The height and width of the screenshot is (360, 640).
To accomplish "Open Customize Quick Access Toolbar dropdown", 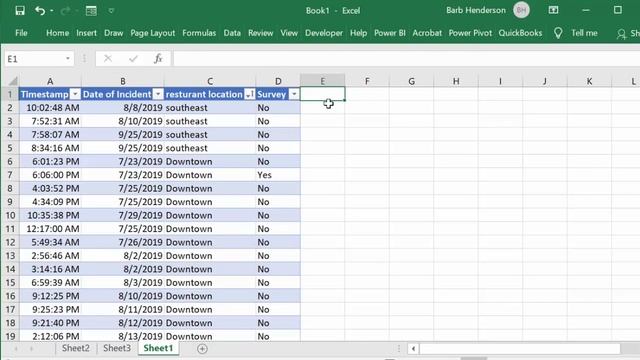I will click(111, 11).
